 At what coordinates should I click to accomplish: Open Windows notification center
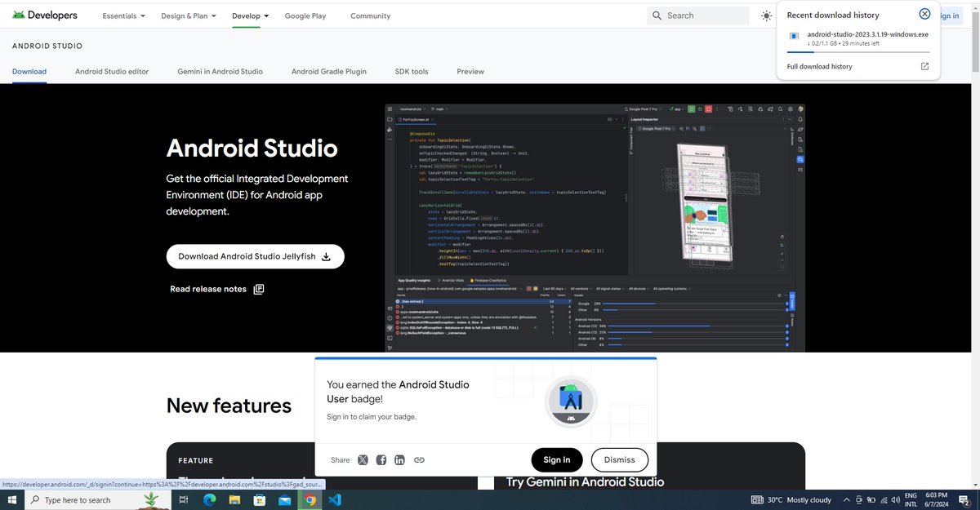click(966, 499)
